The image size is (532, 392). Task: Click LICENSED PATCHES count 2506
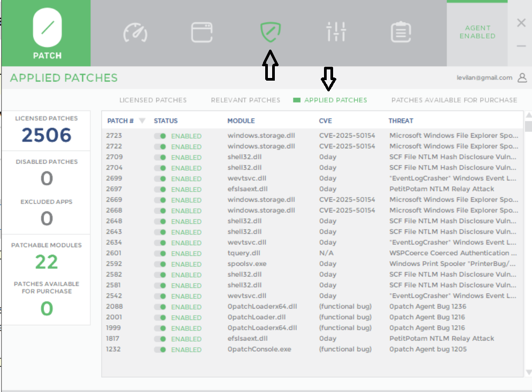point(47,135)
